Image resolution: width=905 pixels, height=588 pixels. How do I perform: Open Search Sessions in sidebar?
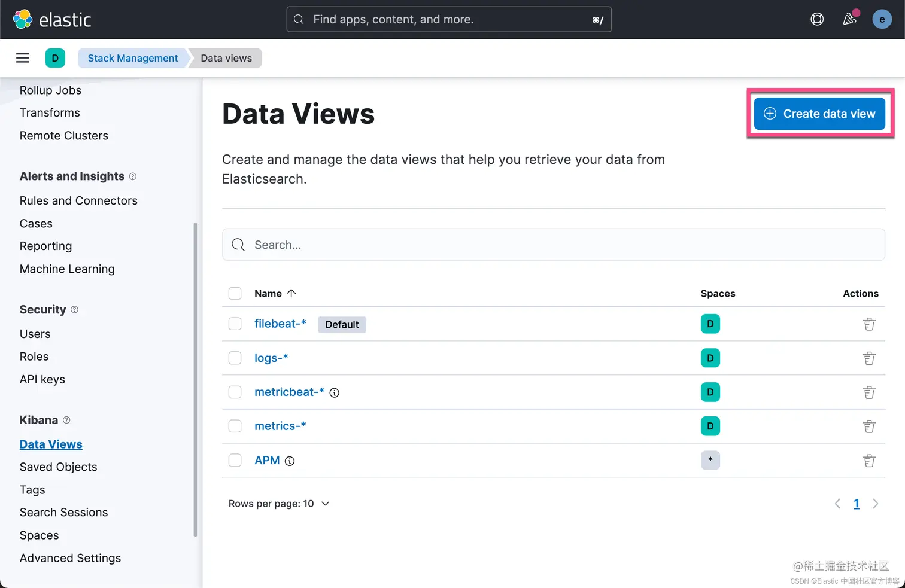point(63,513)
